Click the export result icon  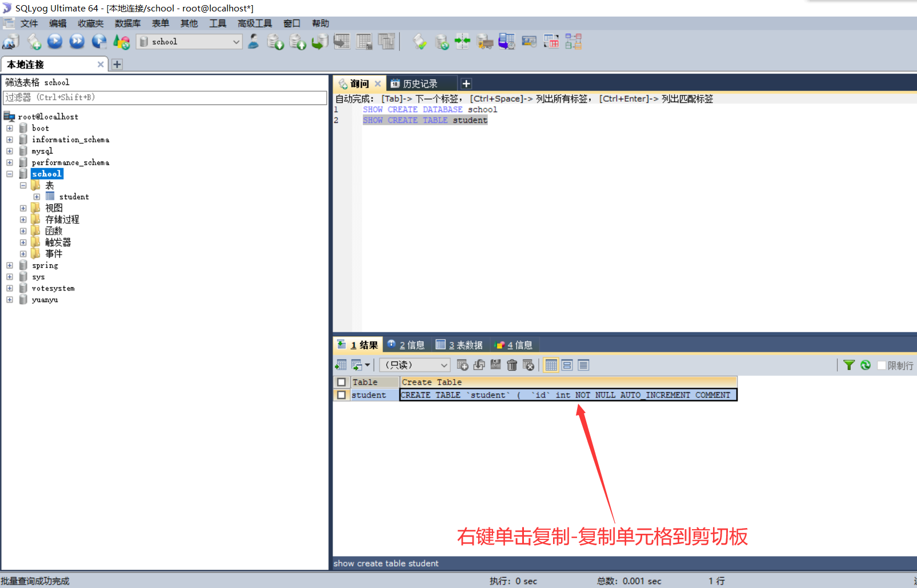click(x=341, y=365)
